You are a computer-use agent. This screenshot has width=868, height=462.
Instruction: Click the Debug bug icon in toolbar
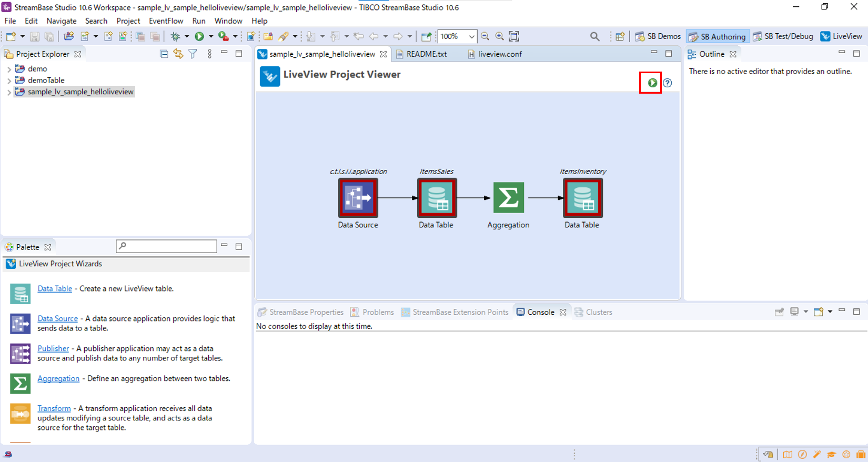click(x=175, y=36)
